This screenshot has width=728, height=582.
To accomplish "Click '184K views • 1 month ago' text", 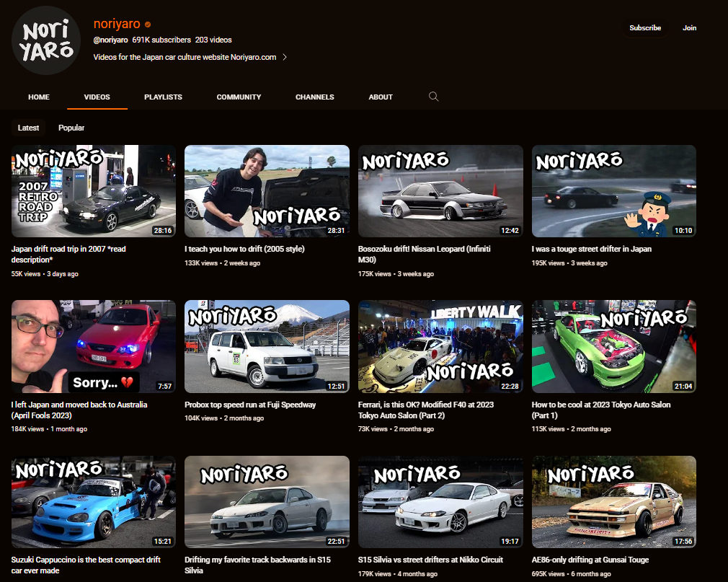I will [x=49, y=429].
